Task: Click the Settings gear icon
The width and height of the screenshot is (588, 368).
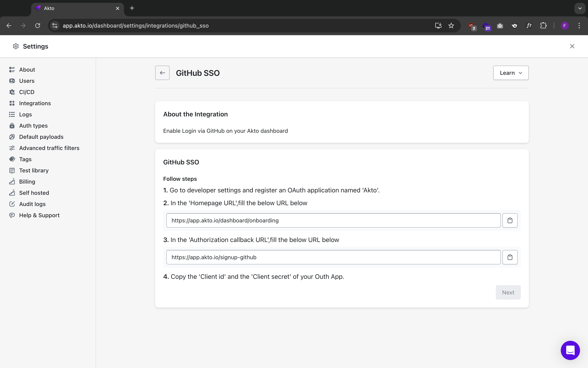Action: coord(16,46)
